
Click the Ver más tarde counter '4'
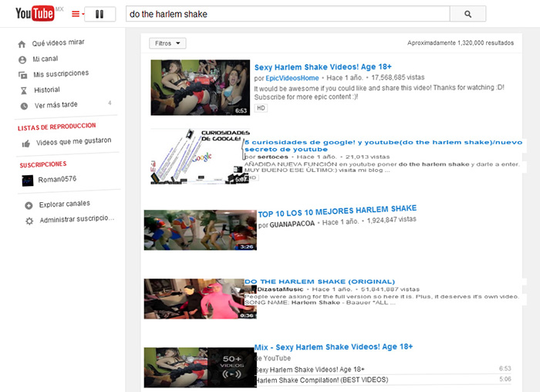110,103
